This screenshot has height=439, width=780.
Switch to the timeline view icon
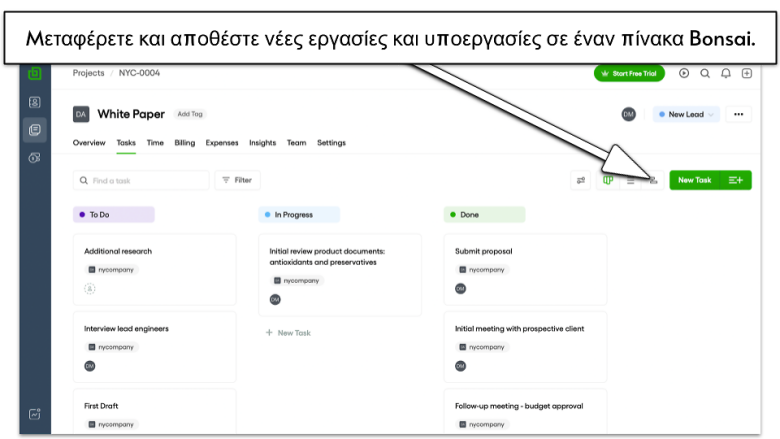(x=653, y=180)
